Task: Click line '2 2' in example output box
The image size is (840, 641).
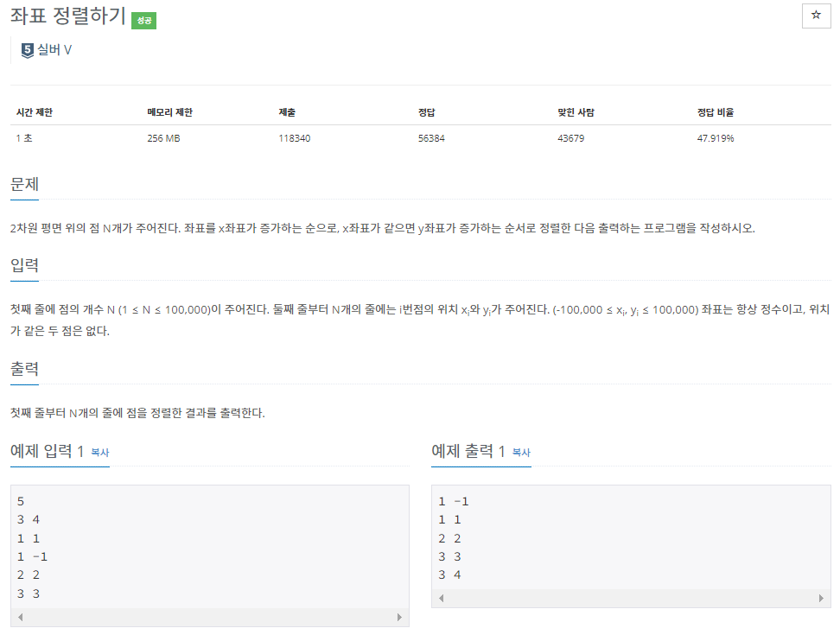Action: pyautogui.click(x=449, y=538)
